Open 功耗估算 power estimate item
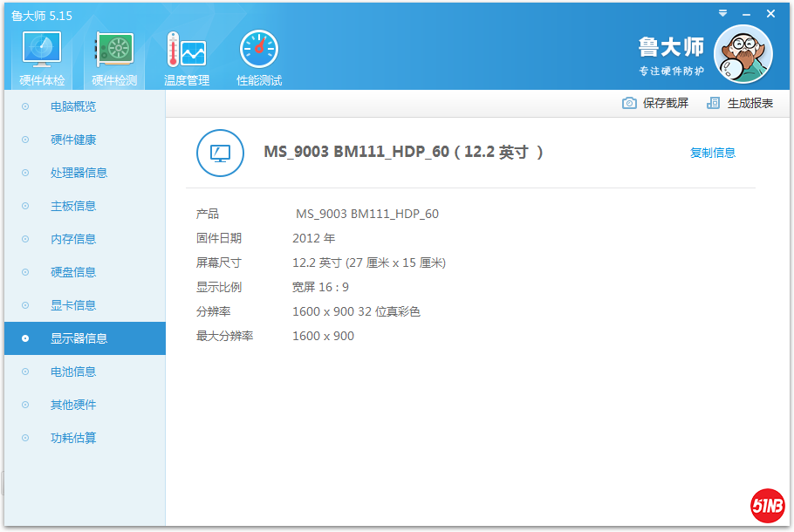This screenshot has width=794, height=532. point(73,438)
